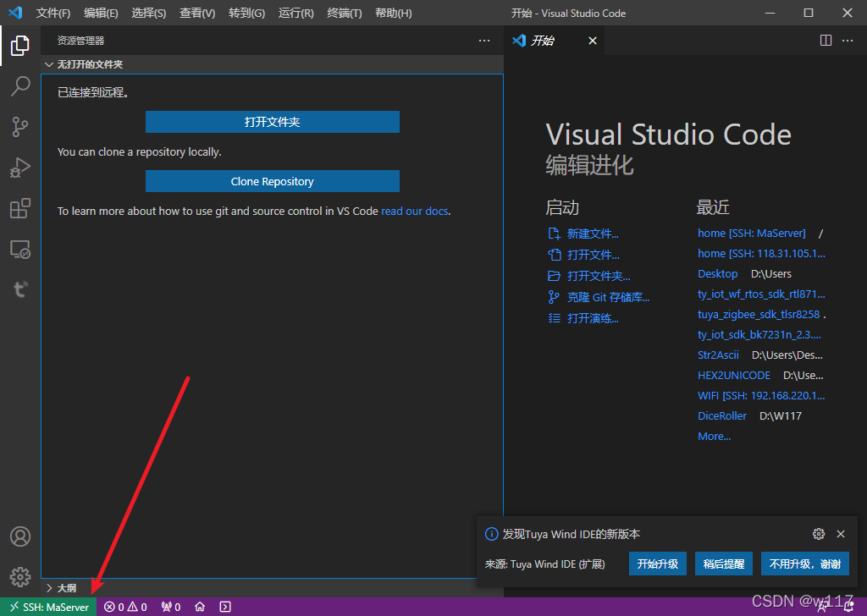Click 开始升级 in the notification
Viewport: 867px width, 616px height.
tap(657, 564)
